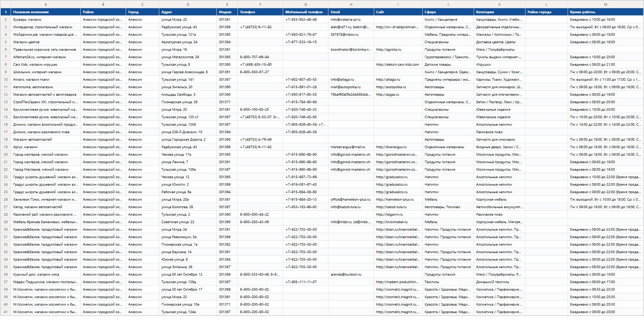Select column D header letter

pos(188,4)
